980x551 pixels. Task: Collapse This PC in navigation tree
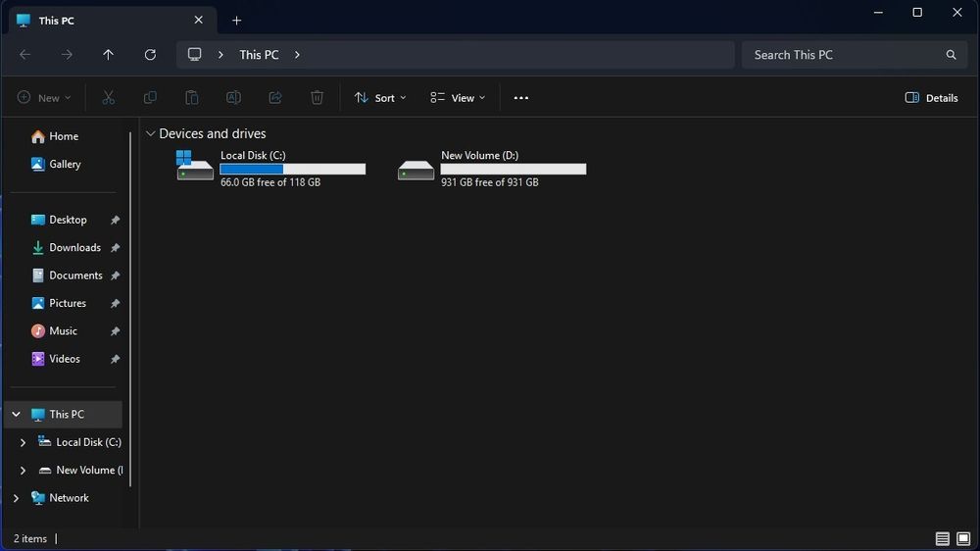17,414
